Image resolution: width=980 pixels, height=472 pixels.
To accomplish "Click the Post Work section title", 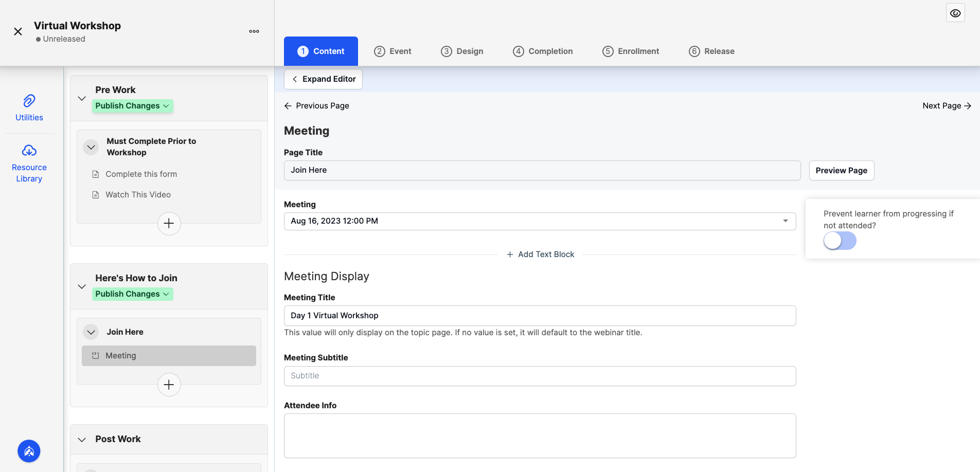I will (x=118, y=439).
